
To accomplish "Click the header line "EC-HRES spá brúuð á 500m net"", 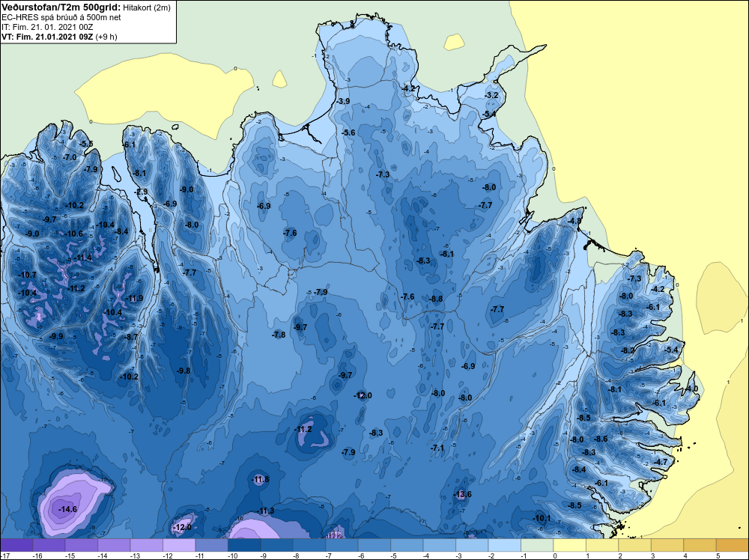I will (61, 17).
